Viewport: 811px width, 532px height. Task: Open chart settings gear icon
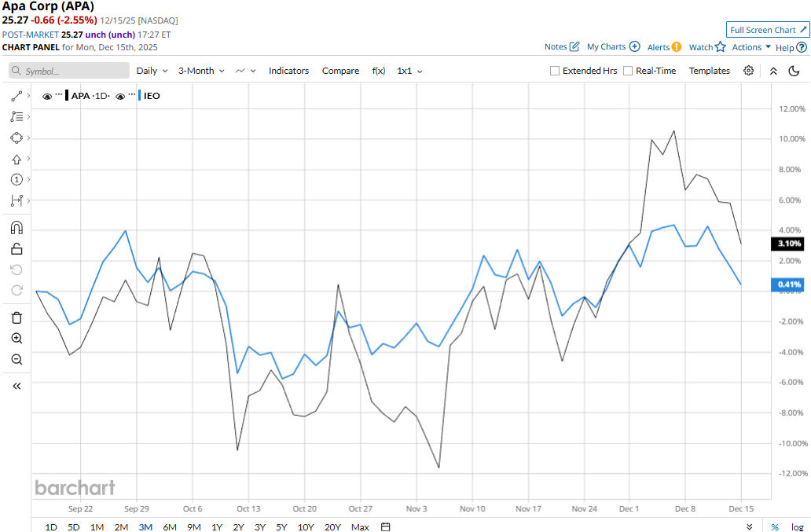(748, 71)
